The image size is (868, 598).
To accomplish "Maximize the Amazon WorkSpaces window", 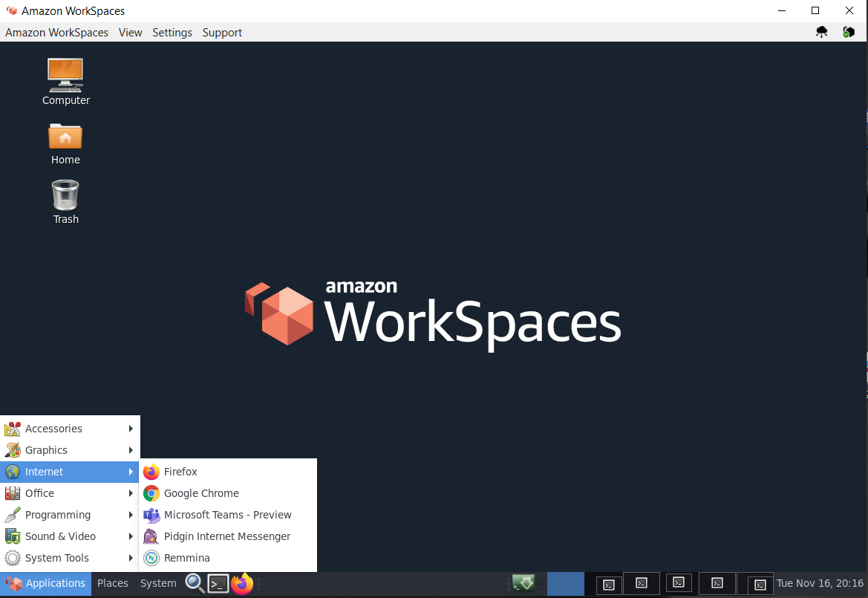I will click(815, 10).
